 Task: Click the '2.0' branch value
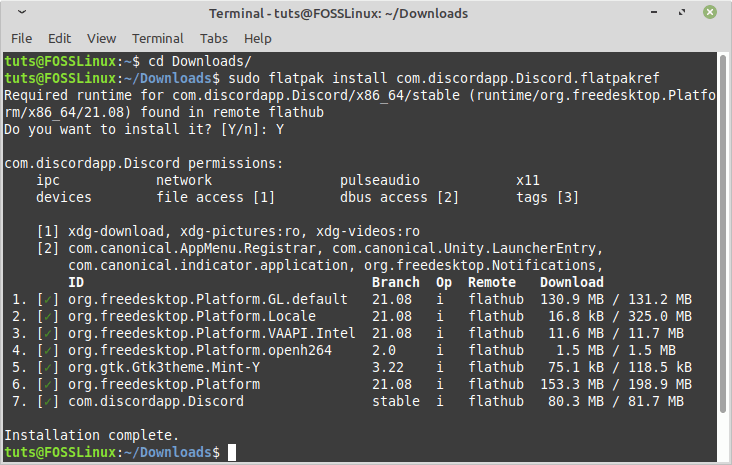384,350
